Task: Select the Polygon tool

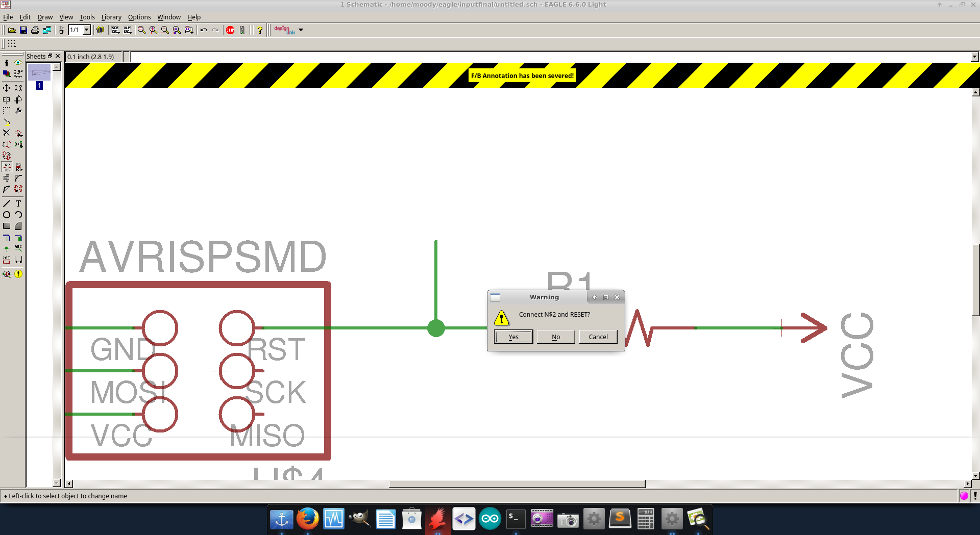Action: [x=18, y=226]
